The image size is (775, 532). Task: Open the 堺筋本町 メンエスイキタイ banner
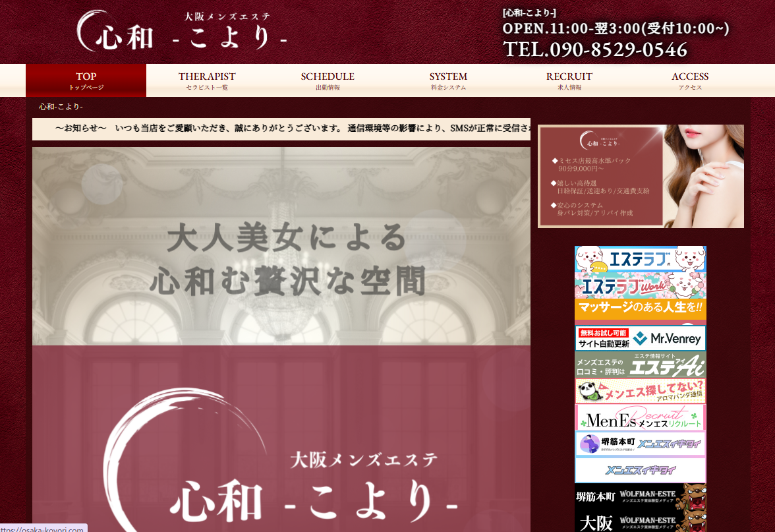[641, 444]
